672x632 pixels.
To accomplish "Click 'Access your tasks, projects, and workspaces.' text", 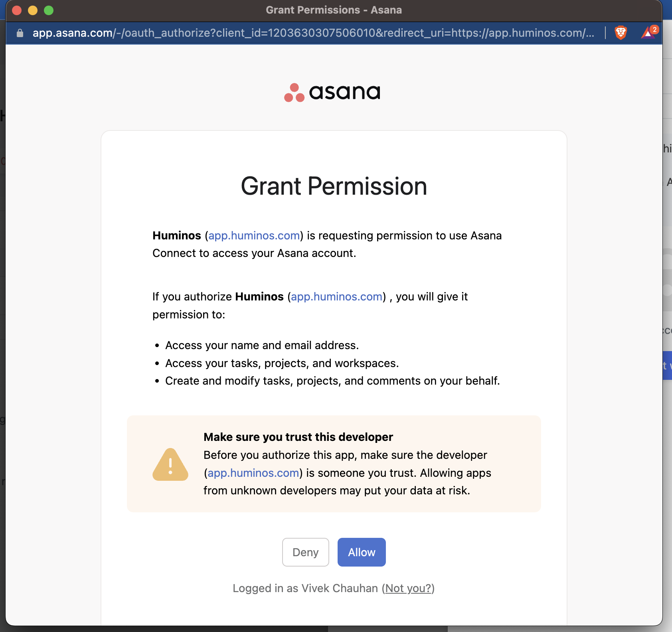I will click(282, 363).
